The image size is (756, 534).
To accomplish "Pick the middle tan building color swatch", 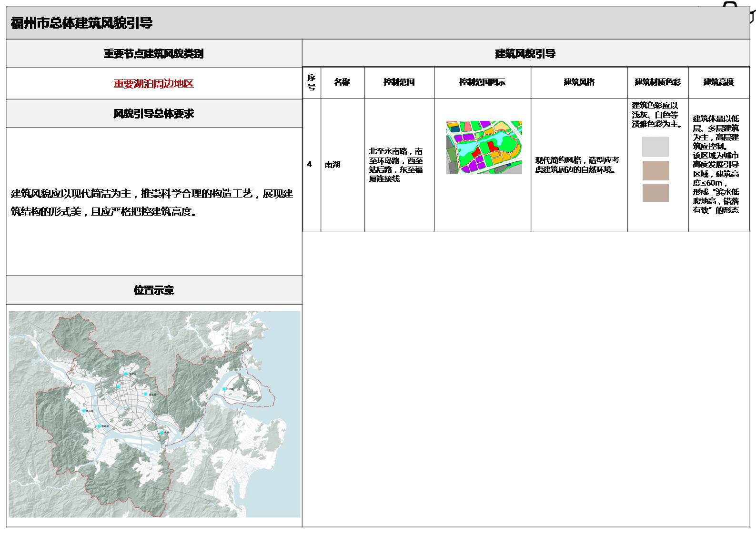I will coord(655,170).
